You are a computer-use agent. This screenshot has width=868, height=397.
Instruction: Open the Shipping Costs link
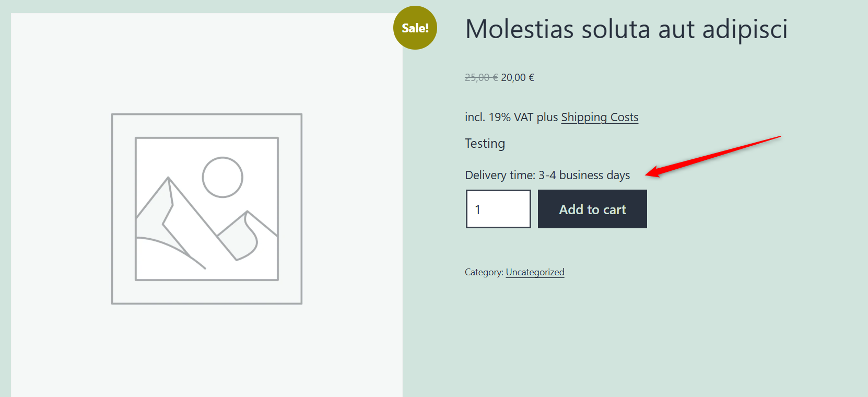point(600,117)
